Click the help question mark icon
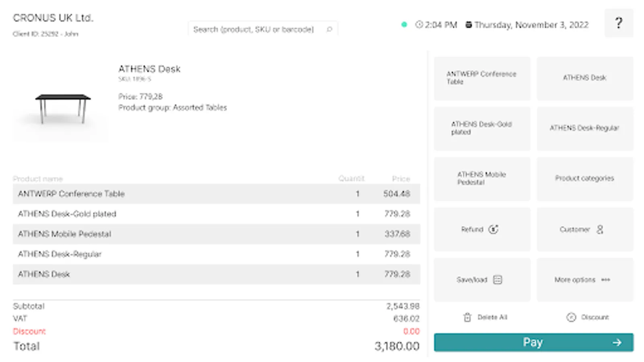 (x=619, y=23)
